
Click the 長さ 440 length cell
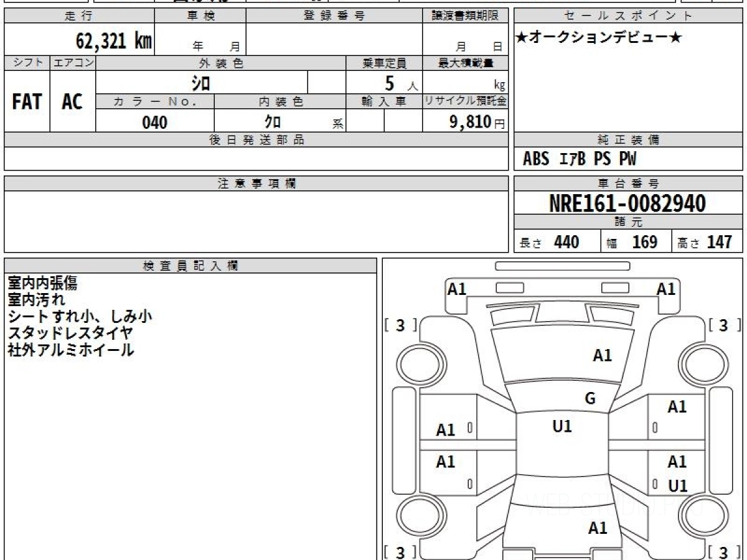[557, 242]
